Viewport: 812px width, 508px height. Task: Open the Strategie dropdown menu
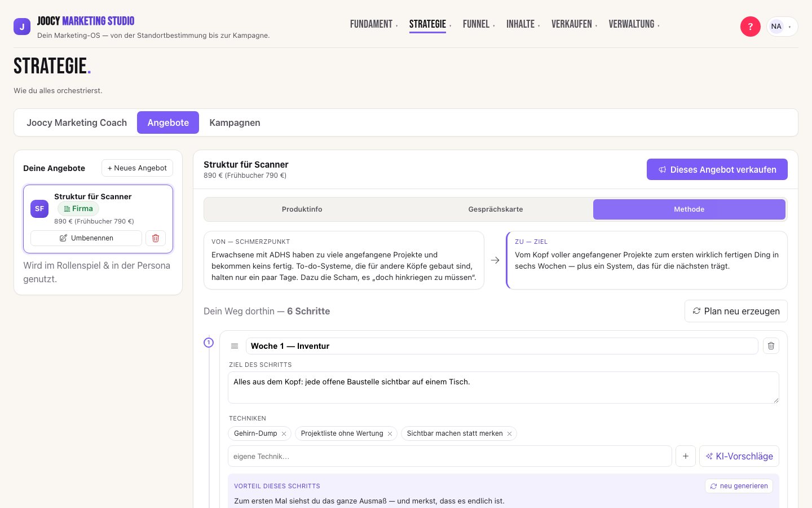(x=430, y=24)
